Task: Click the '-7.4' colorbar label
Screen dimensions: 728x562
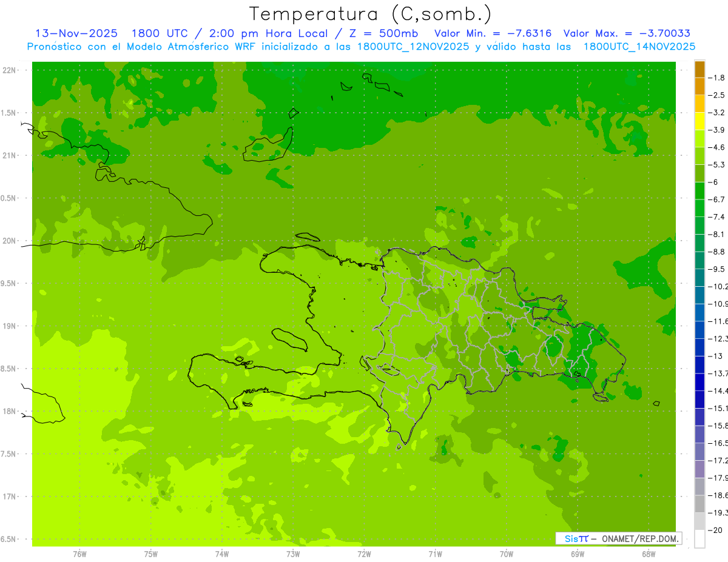Action: (x=718, y=216)
